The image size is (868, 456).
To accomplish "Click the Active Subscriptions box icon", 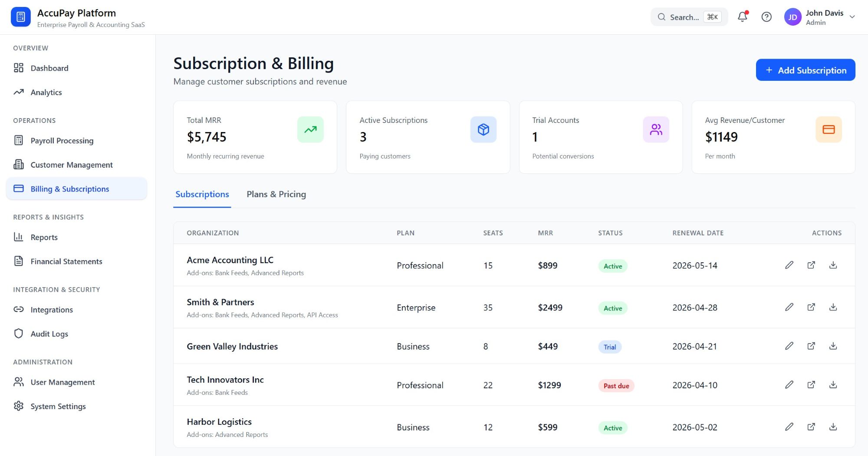I will pos(483,129).
